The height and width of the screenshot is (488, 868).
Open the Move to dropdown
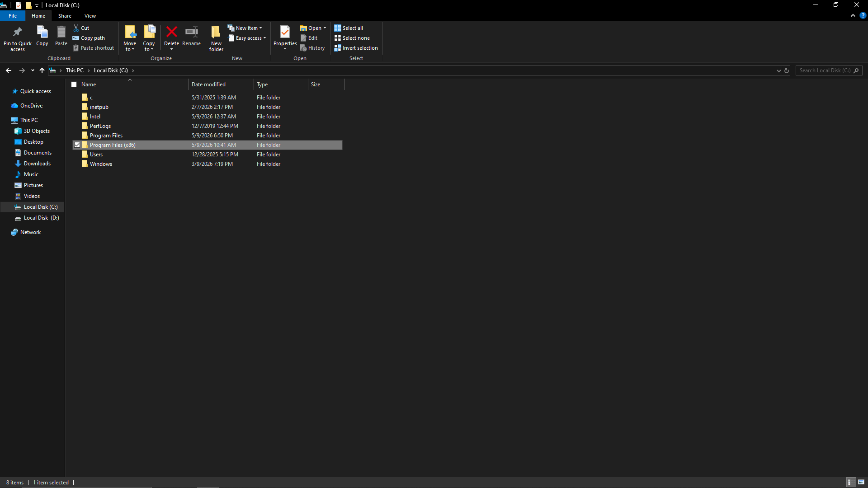pyautogui.click(x=130, y=47)
